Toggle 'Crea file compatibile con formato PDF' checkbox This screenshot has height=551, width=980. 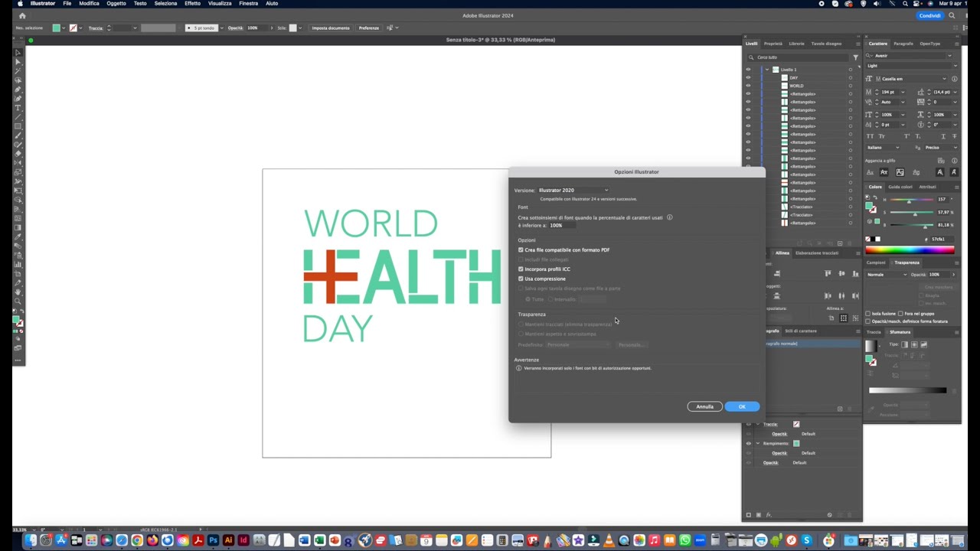[521, 249]
